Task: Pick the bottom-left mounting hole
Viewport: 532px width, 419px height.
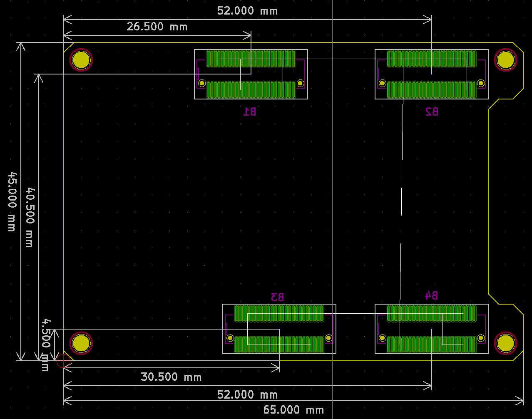Action: tap(81, 343)
